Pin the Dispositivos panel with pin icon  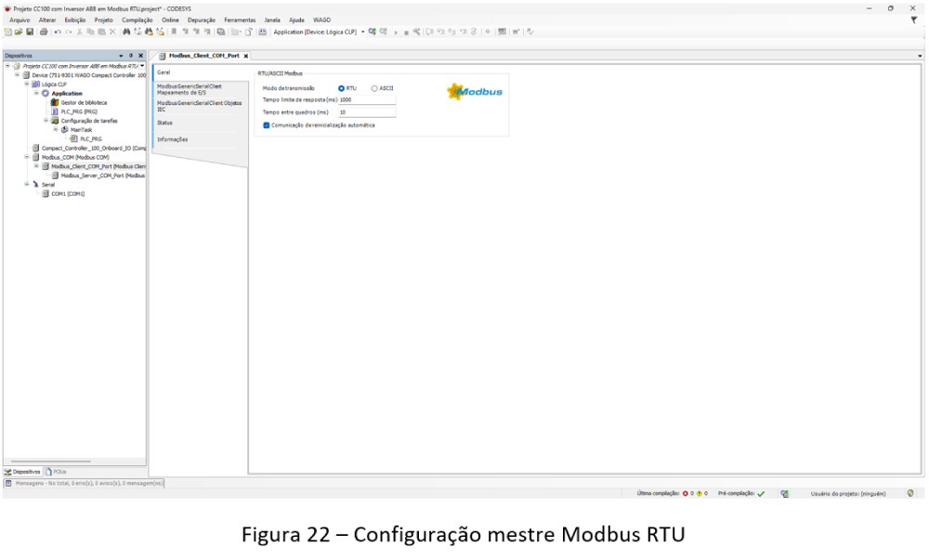pos(131,56)
